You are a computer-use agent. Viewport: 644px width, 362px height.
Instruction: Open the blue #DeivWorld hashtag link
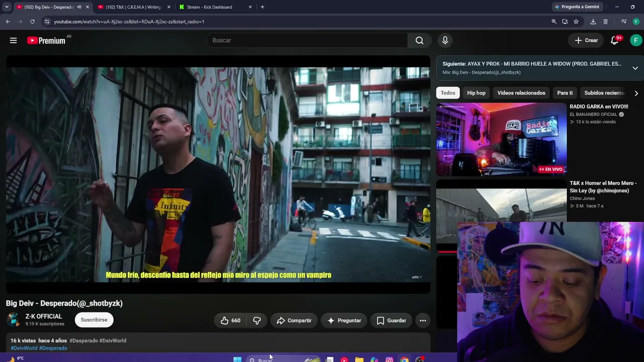24,348
